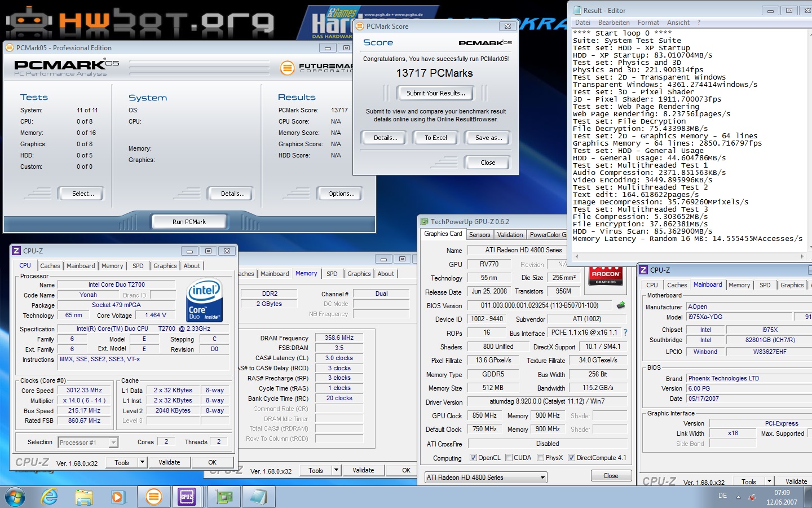Click the GPU-Z BIOS Version field
This screenshot has height=508, width=812.
click(x=540, y=305)
